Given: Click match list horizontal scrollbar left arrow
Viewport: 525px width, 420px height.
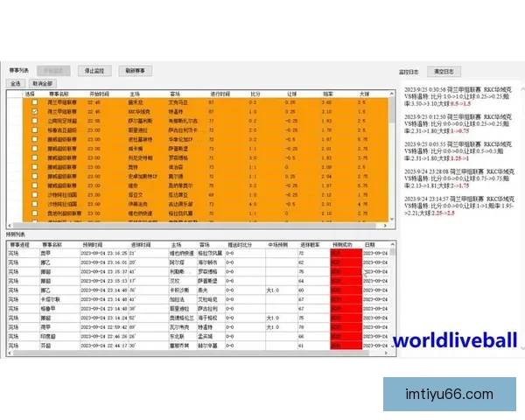Looking at the screenshot, I should click(10, 226).
